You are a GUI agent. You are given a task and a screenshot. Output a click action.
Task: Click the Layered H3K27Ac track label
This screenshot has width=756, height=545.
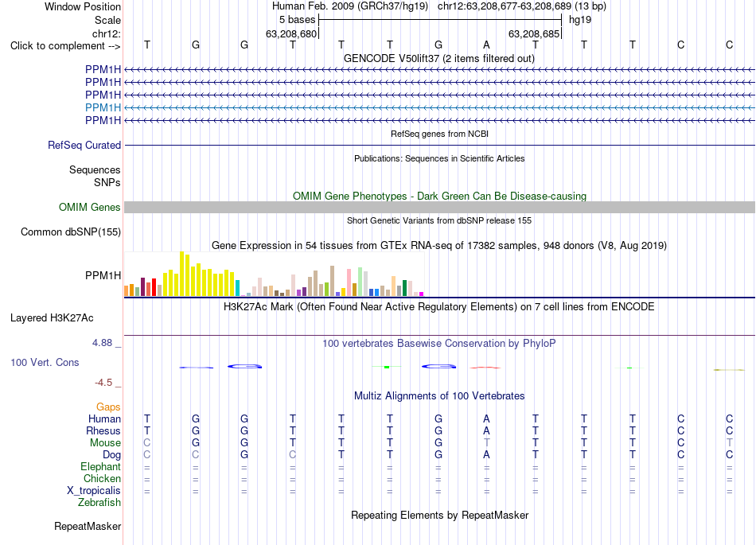pos(52,318)
